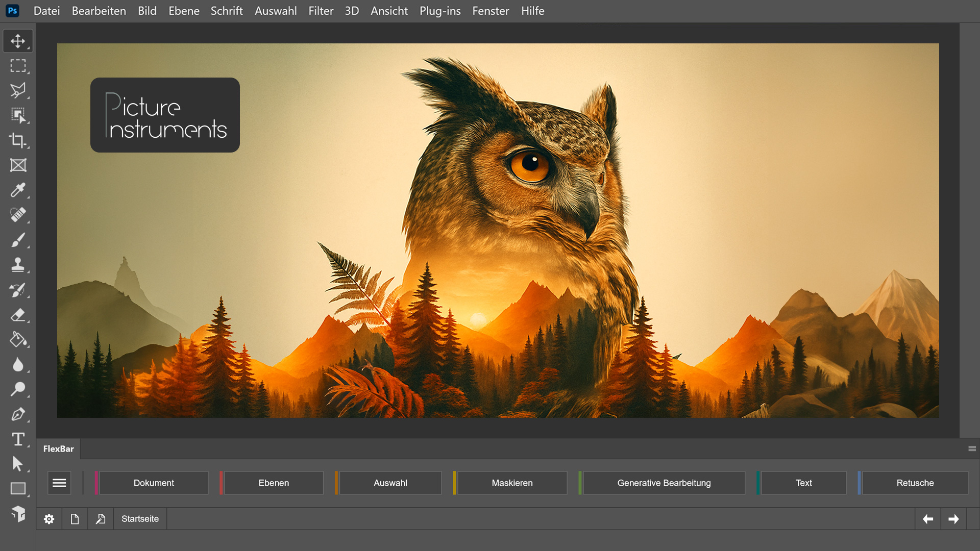Select the Type tool
This screenshot has width=980, height=551.
coord(18,439)
